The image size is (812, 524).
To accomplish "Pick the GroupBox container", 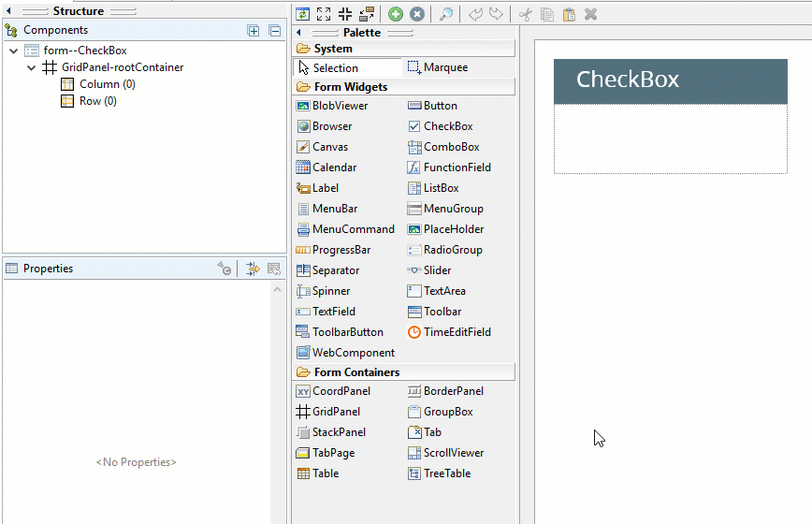I will (441, 412).
